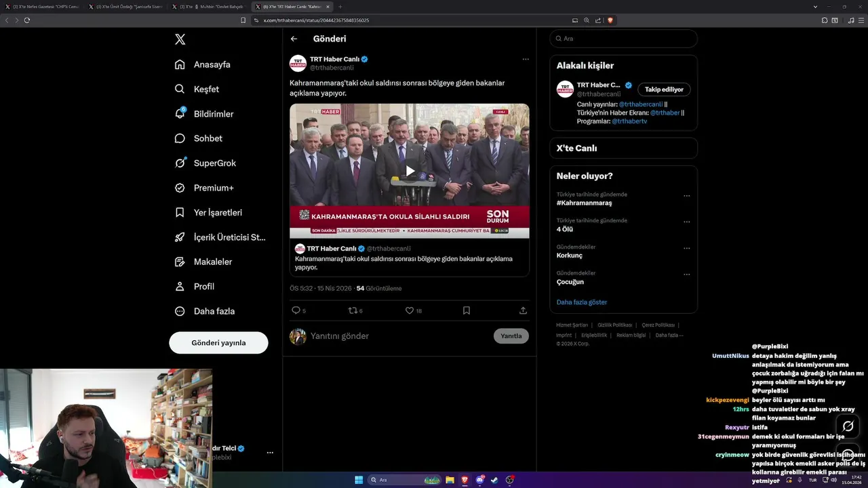Open Bildirimler notifications

[x=204, y=114]
